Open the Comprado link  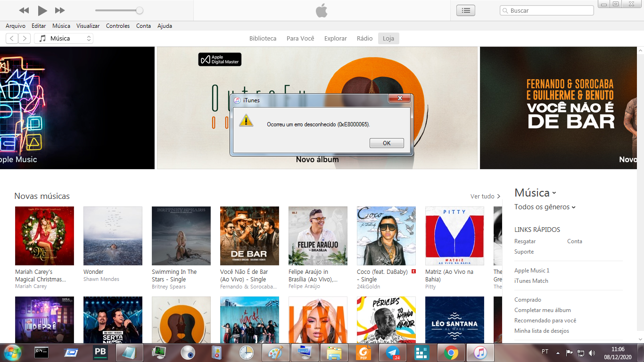coord(528,300)
